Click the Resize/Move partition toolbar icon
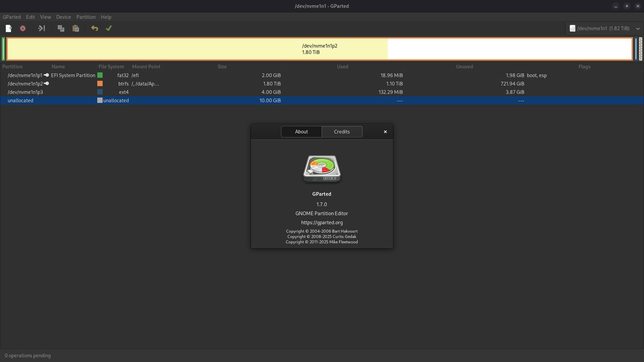Image resolution: width=644 pixels, height=362 pixels. [42, 28]
